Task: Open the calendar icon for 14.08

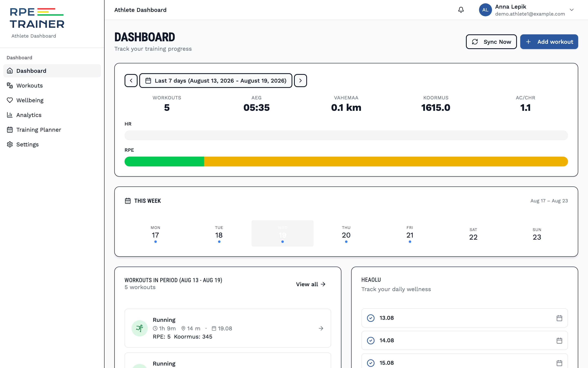Action: tap(559, 340)
